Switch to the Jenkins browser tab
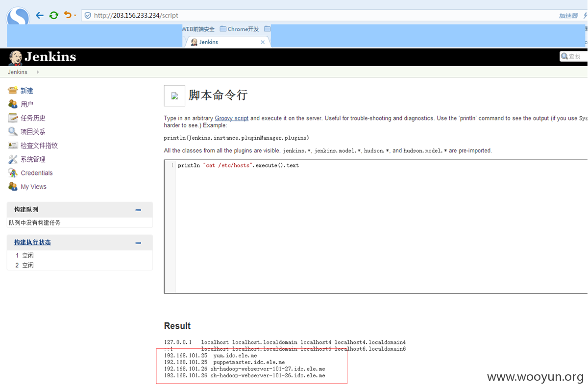The height and width of the screenshot is (391, 588). click(227, 42)
